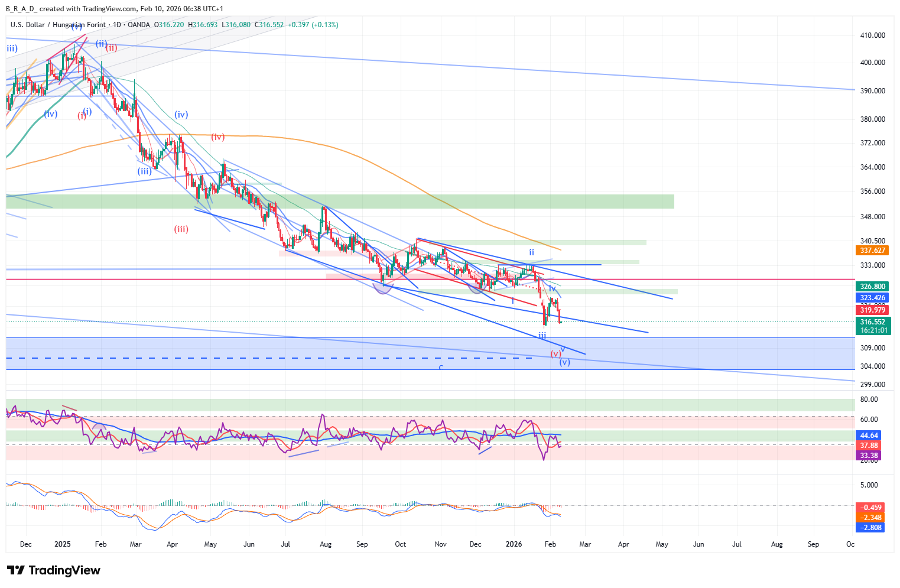Click the TradingView logo at the bottom
The width and height of the screenshot is (900, 588).
(54, 570)
